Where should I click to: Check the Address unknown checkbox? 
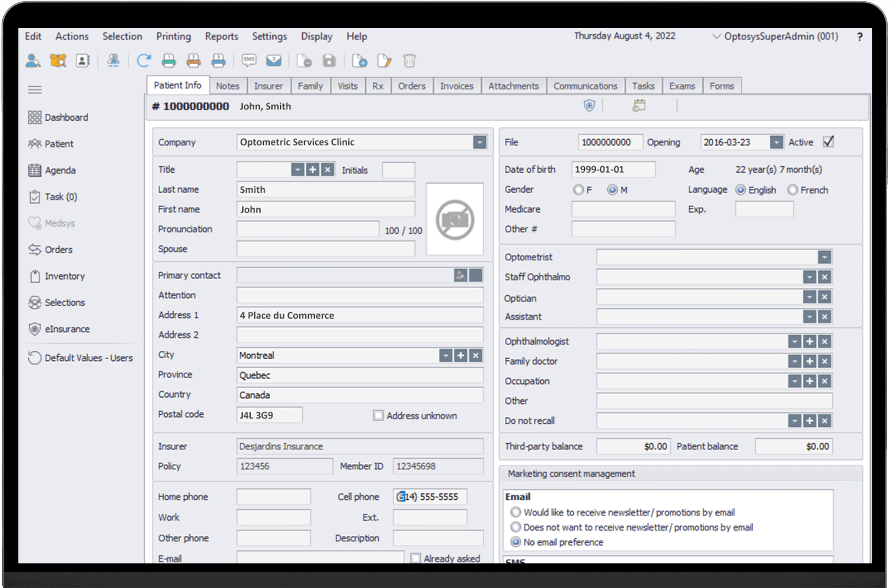pos(378,416)
